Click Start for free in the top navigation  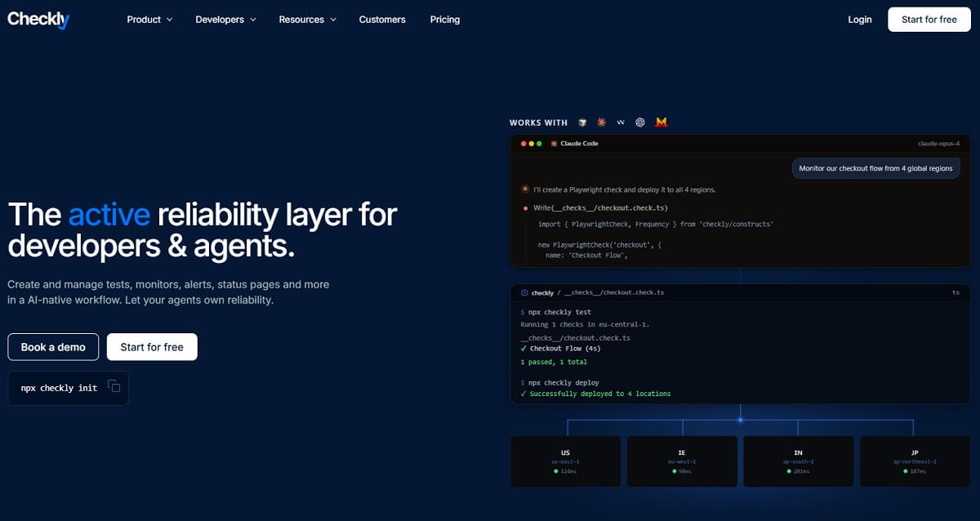pos(929,20)
